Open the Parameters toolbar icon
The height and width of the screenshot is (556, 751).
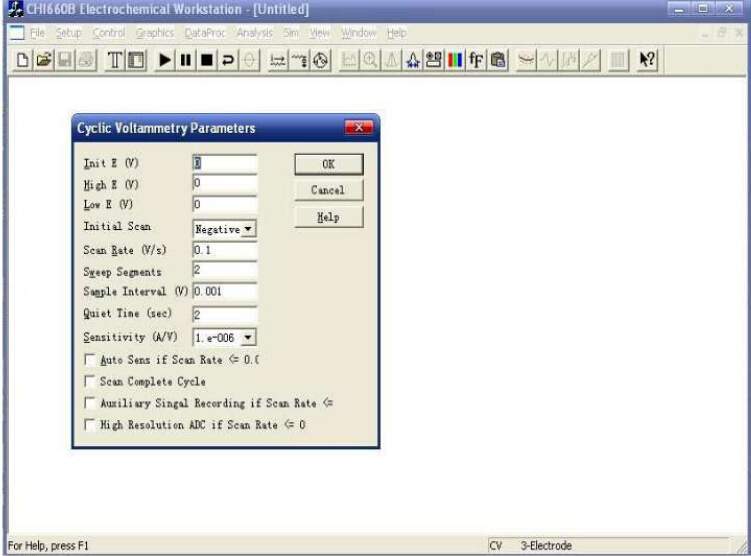[137, 60]
